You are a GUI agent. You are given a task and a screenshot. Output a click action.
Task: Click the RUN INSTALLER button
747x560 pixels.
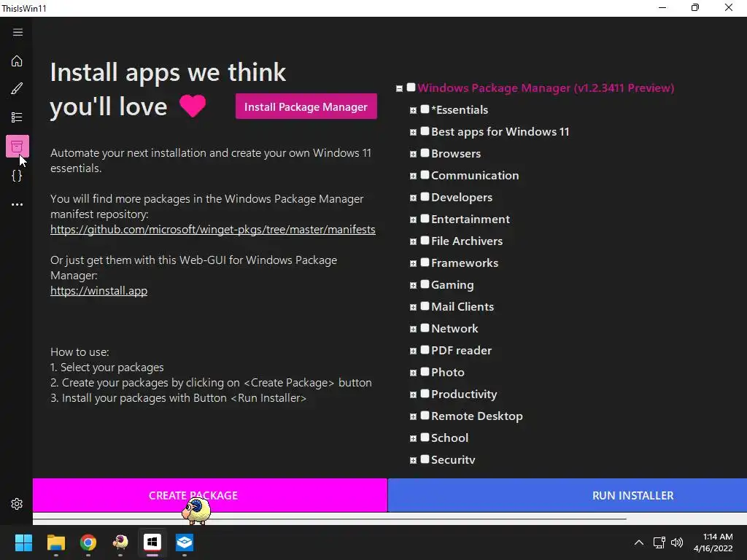[568, 495]
